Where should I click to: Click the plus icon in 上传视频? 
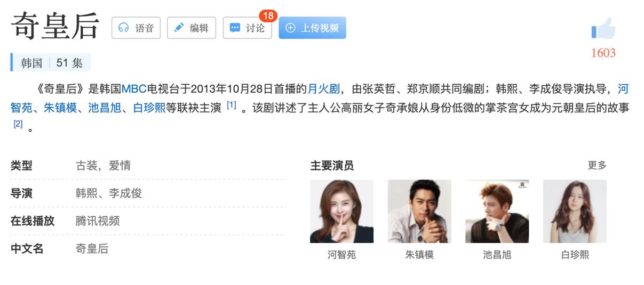coord(290,28)
